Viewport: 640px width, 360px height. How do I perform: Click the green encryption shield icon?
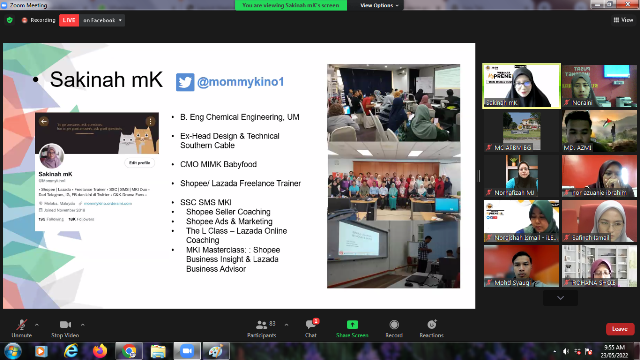point(10,20)
